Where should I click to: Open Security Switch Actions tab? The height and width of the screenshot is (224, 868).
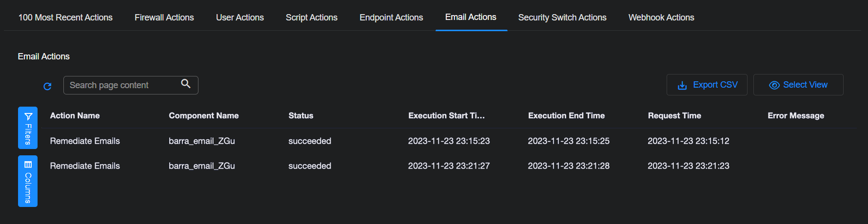coord(562,18)
